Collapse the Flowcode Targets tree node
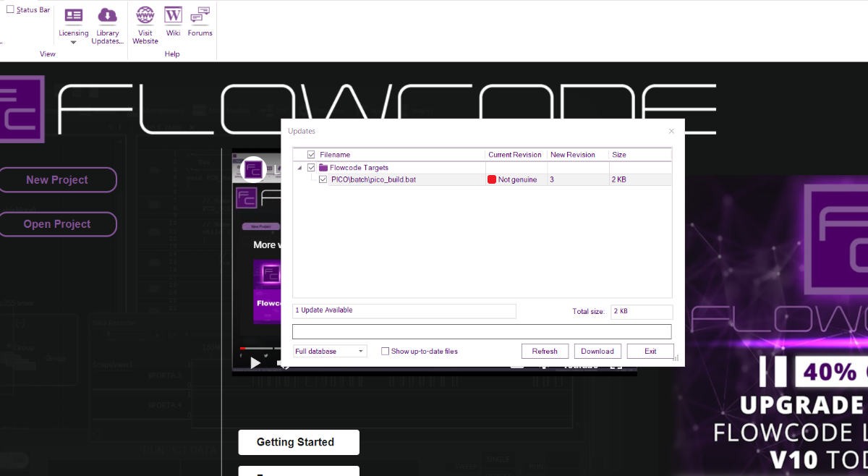868x476 pixels. (x=299, y=168)
